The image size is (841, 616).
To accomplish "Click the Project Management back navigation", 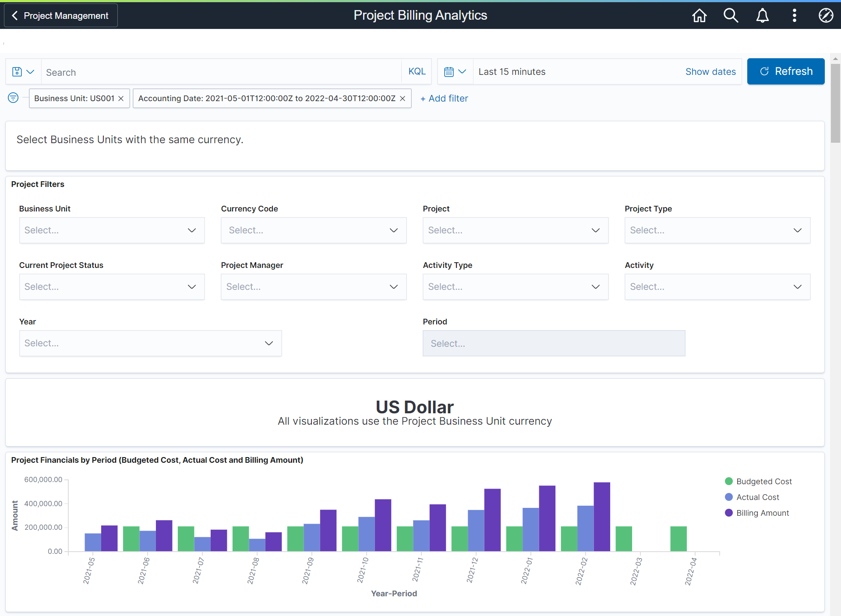I will tap(61, 15).
